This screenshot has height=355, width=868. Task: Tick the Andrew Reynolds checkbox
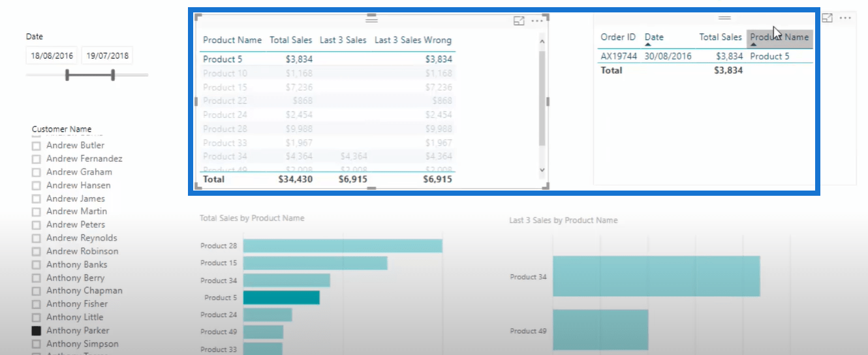37,238
